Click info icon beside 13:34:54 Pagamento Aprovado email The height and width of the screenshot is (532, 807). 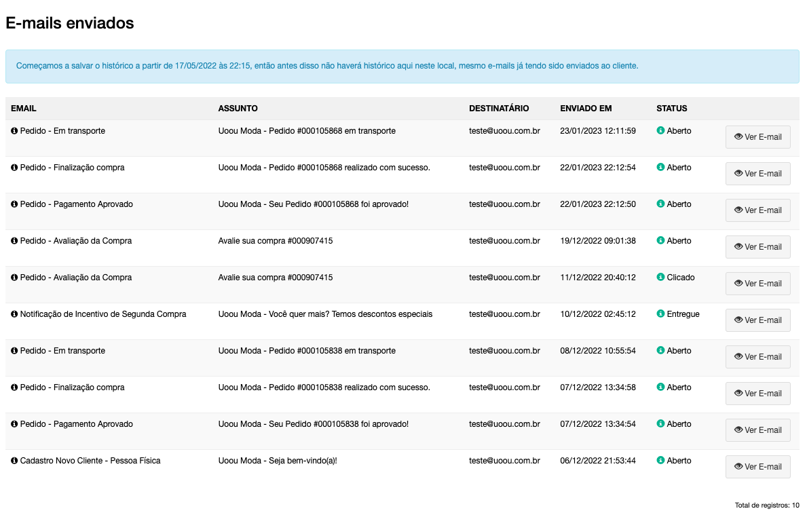[x=14, y=424]
